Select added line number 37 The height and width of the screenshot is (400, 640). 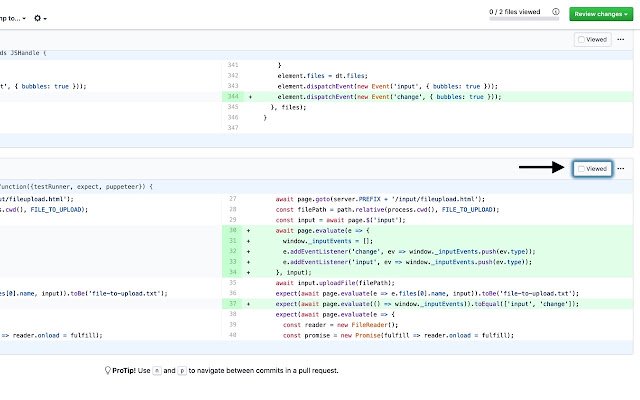coord(233,304)
